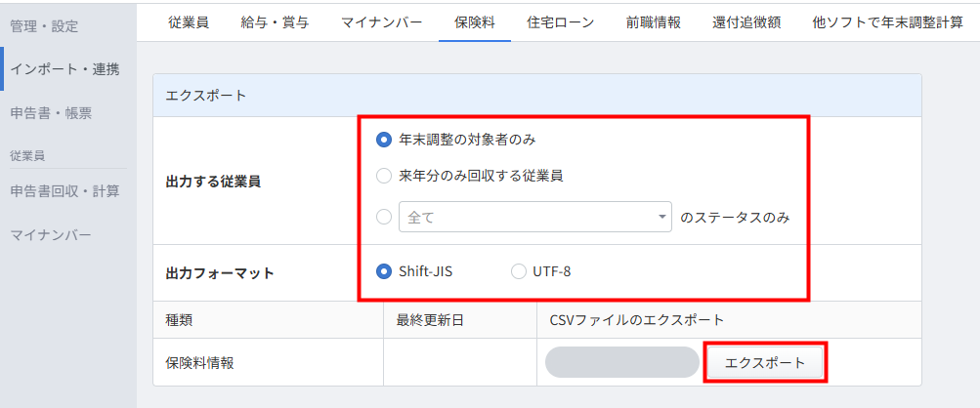The width and height of the screenshot is (980, 408).
Task: Click the dropdown arrow in status selector
Action: tap(661, 218)
